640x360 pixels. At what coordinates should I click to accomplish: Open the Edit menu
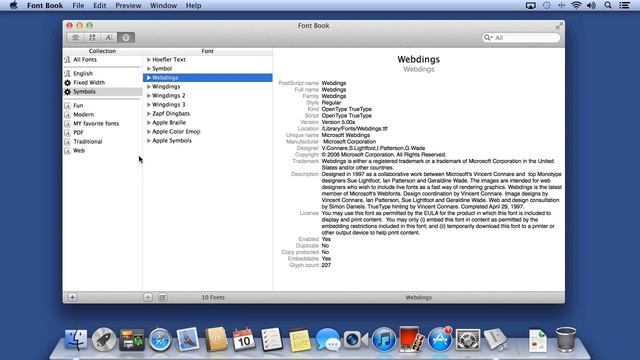coord(100,5)
